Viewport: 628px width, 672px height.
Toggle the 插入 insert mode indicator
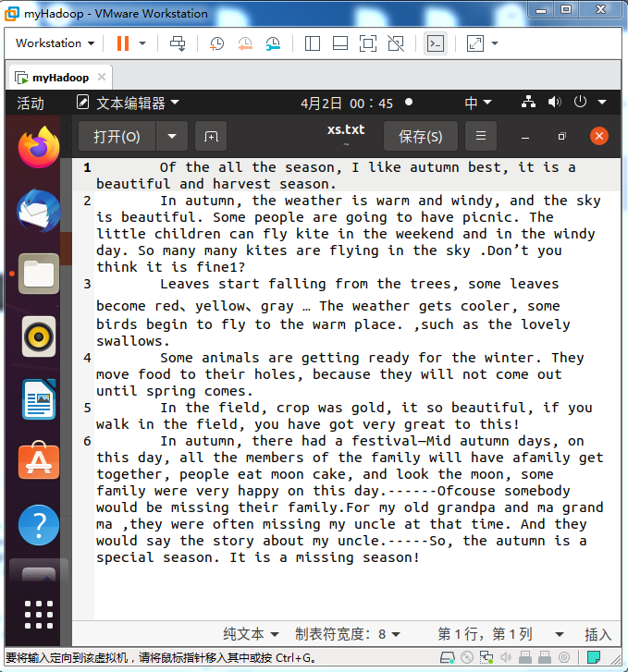point(597,634)
